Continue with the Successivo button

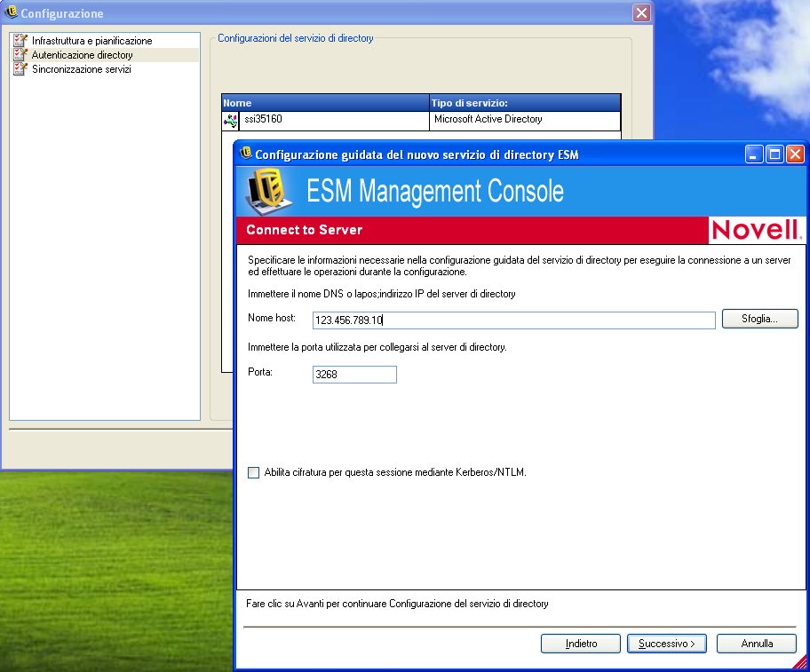tap(666, 644)
